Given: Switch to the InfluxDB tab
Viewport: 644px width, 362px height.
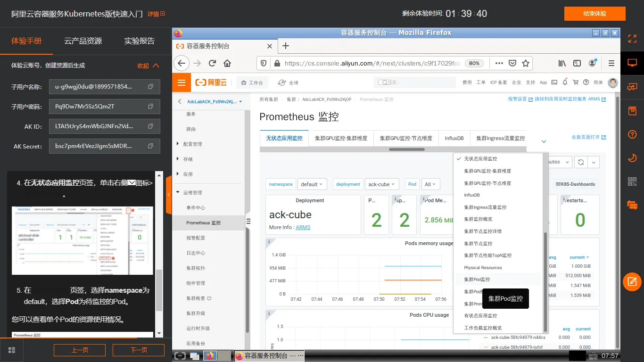Looking at the screenshot, I should (x=454, y=138).
